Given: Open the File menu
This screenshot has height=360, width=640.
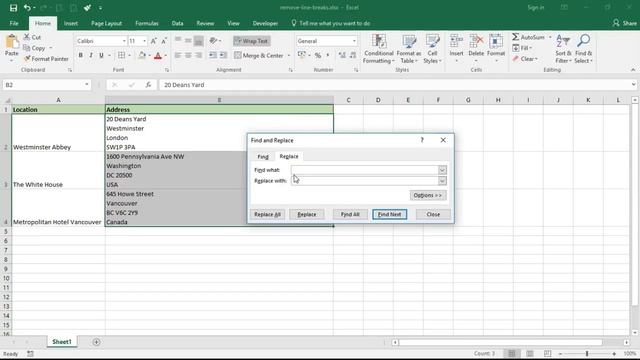Looking at the screenshot, I should point(14,24).
